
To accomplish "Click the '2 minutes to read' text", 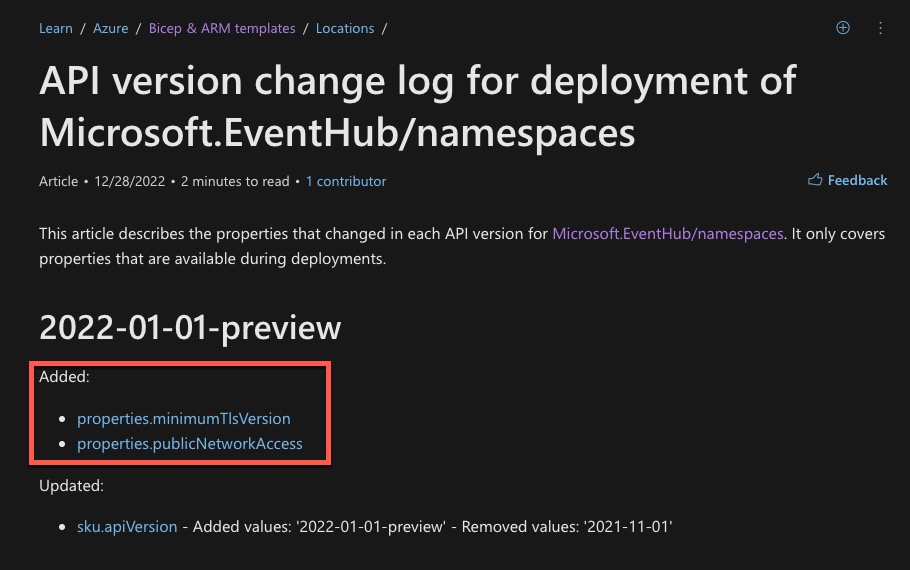I will (234, 181).
